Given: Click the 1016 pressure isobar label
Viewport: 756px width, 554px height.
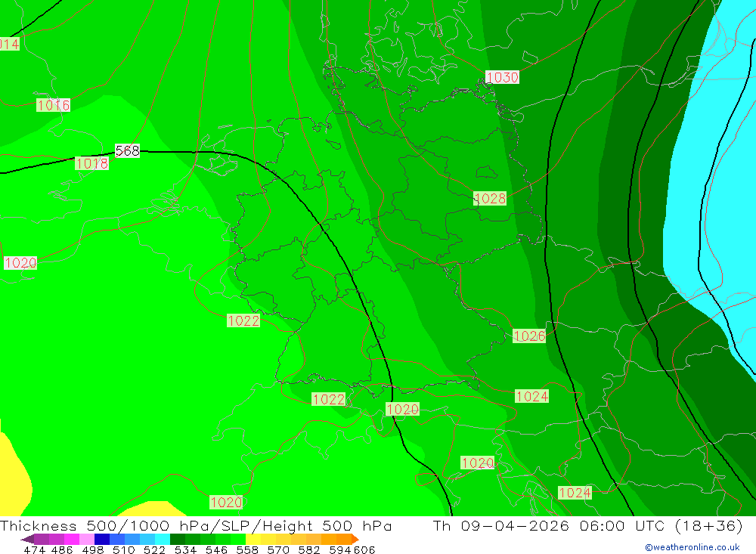Looking at the screenshot, I should (x=53, y=105).
